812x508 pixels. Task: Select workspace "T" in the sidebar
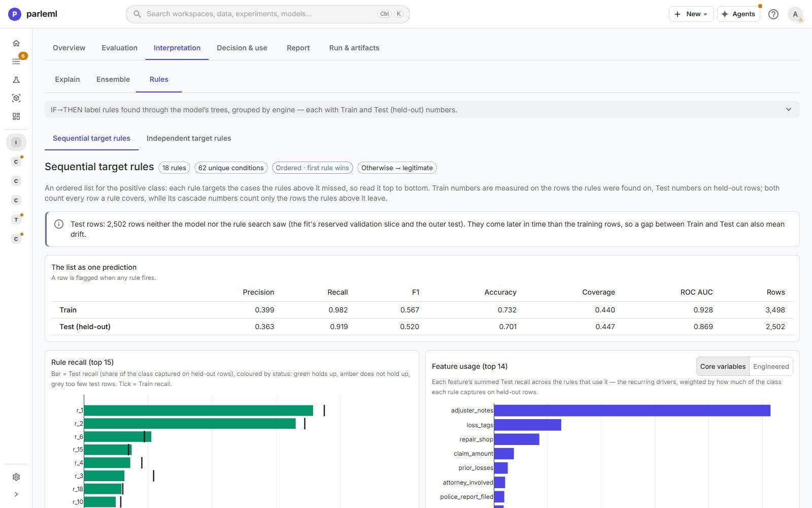click(16, 219)
